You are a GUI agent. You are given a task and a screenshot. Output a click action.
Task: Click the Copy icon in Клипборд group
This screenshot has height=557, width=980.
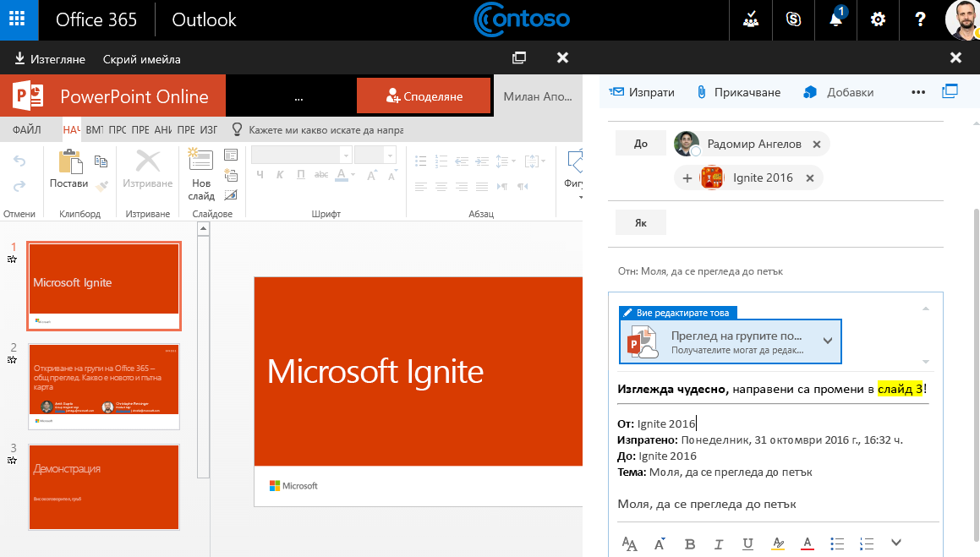click(101, 161)
